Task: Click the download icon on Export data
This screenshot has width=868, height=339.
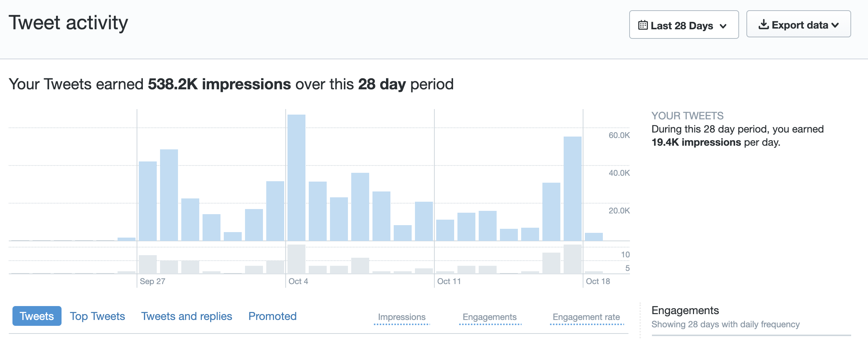Action: (x=763, y=25)
